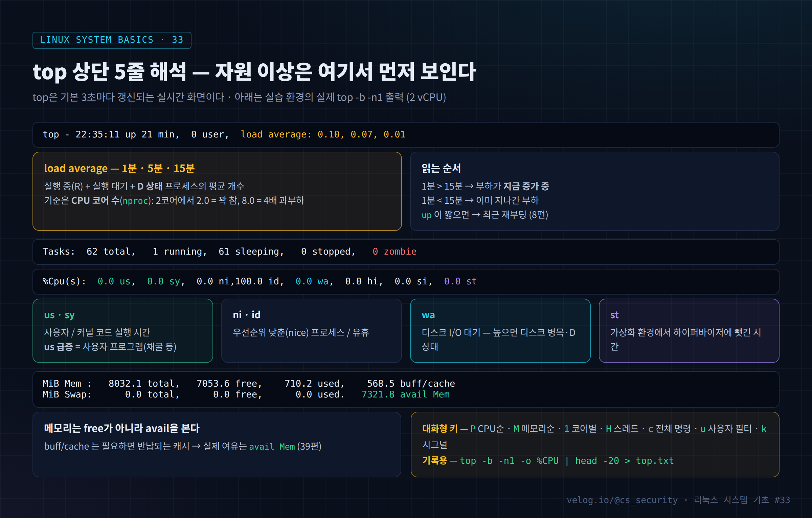Click the 'wa' card heading
Screen dimensions: 812x518
coord(428,315)
